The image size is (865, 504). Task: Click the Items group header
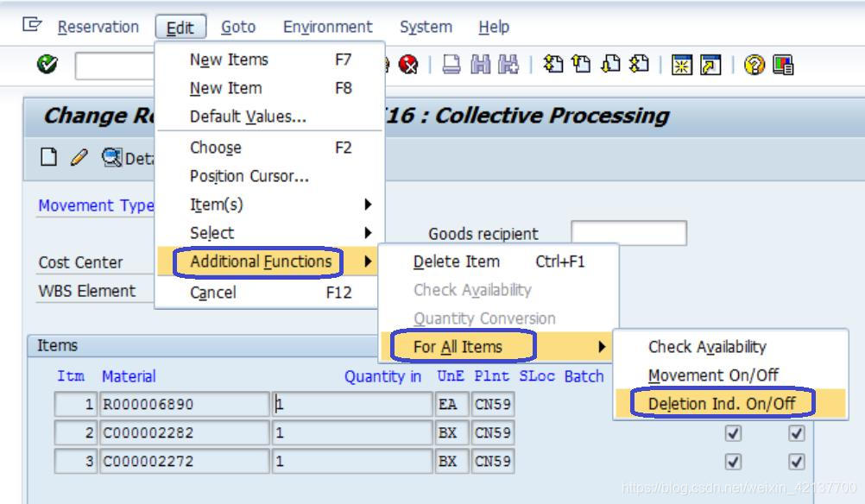[57, 345]
